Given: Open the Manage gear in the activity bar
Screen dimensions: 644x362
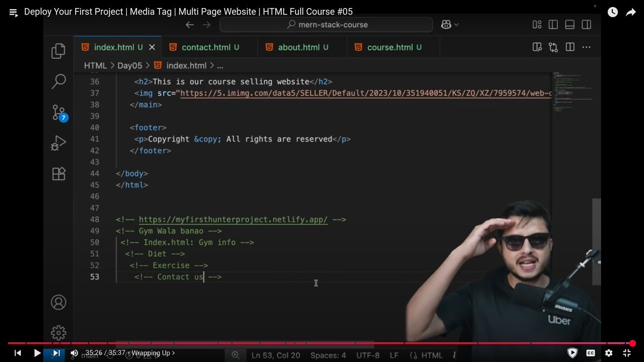Looking at the screenshot, I should pos(58,333).
